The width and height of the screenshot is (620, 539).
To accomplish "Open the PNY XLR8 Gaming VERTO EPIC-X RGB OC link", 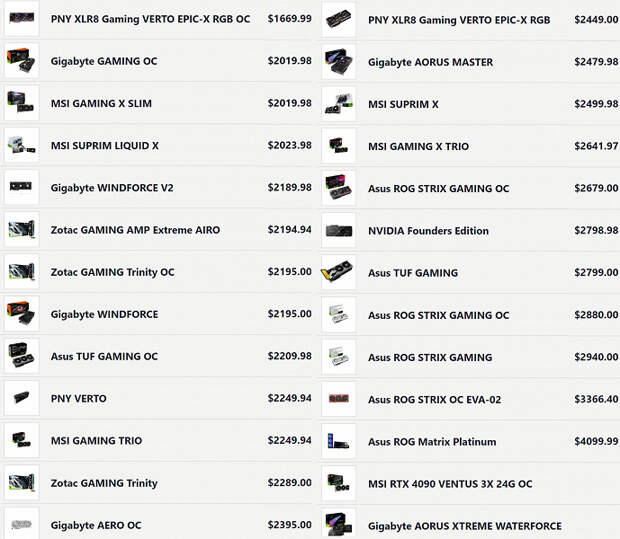I will (x=150, y=19).
